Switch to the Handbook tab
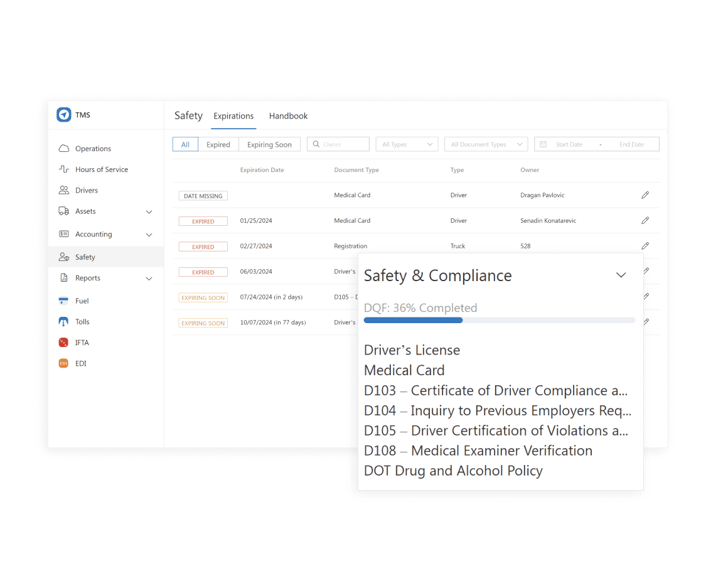This screenshot has height=571, width=728. tap(288, 116)
